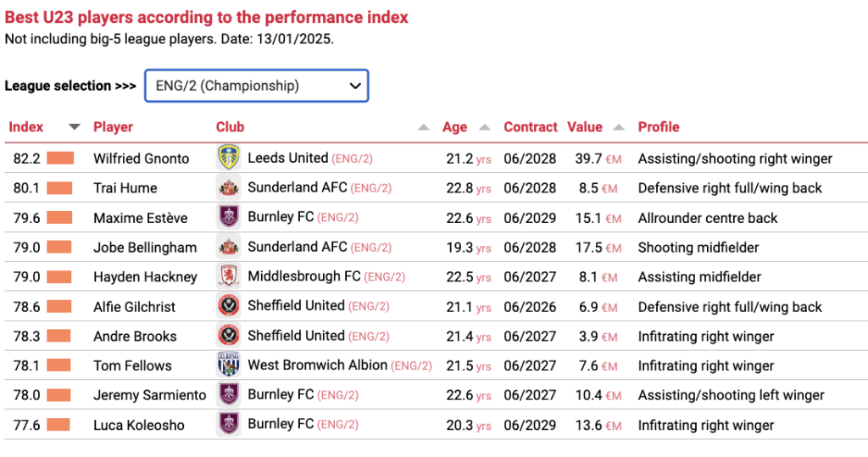
Task: Click the Leeds United club crest
Action: (x=229, y=158)
